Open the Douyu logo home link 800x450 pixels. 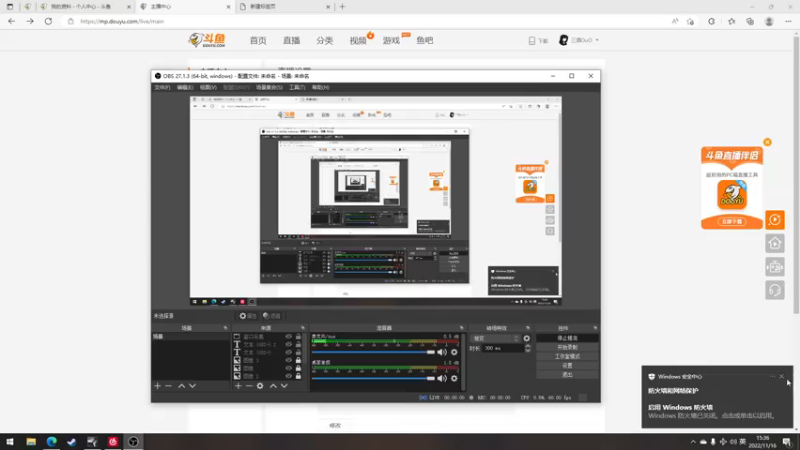pyautogui.click(x=207, y=40)
